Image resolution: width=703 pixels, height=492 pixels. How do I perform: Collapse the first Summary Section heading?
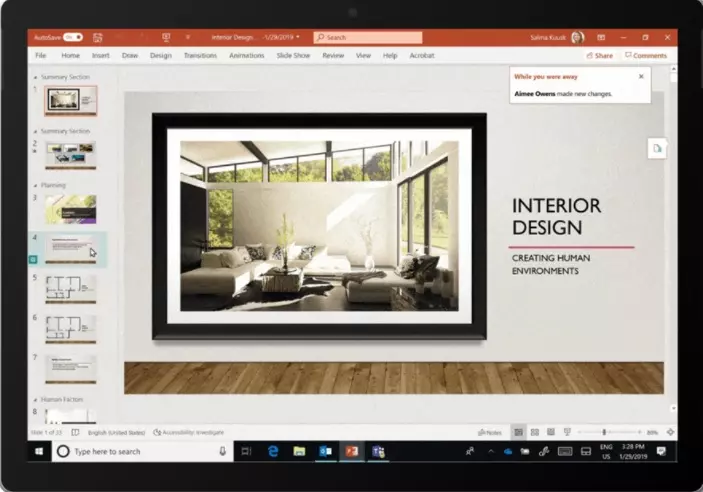coord(36,77)
